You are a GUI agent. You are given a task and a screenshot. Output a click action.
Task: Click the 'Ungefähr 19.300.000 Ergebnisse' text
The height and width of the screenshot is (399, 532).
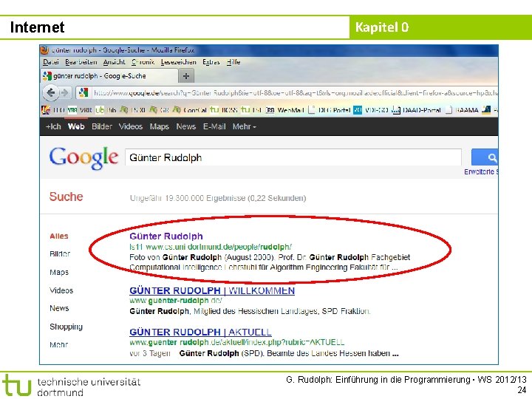188,198
